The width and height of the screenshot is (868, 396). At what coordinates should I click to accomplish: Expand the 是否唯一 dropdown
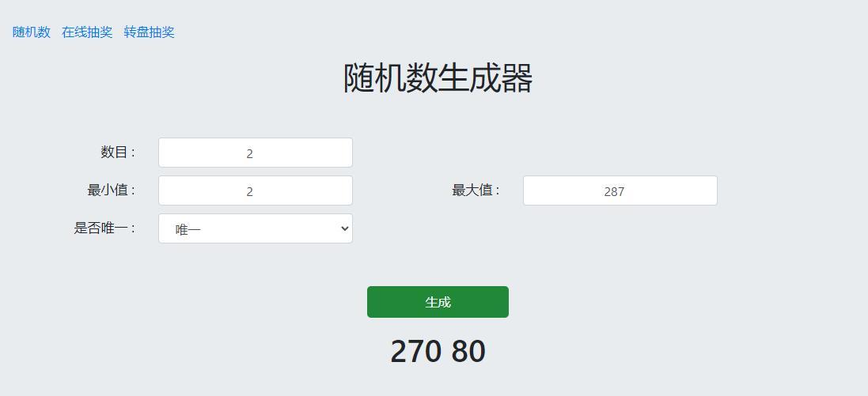pos(255,228)
